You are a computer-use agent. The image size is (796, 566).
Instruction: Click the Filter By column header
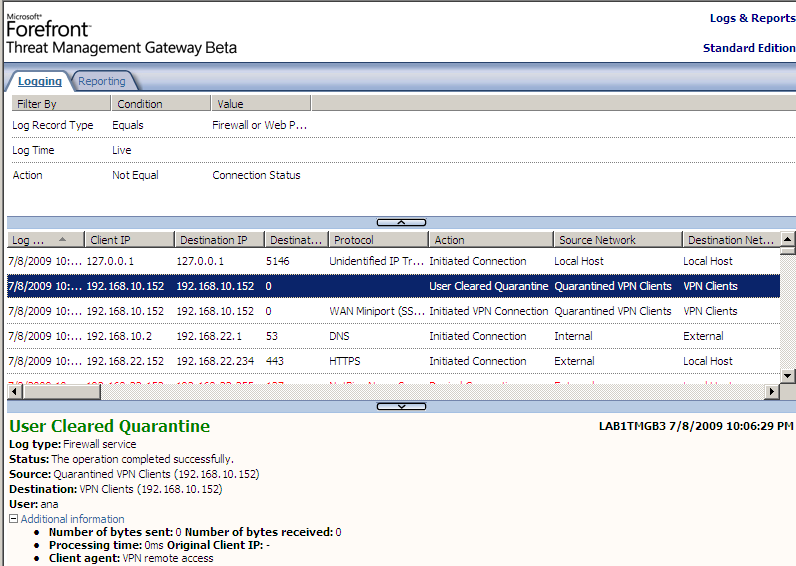(61, 104)
